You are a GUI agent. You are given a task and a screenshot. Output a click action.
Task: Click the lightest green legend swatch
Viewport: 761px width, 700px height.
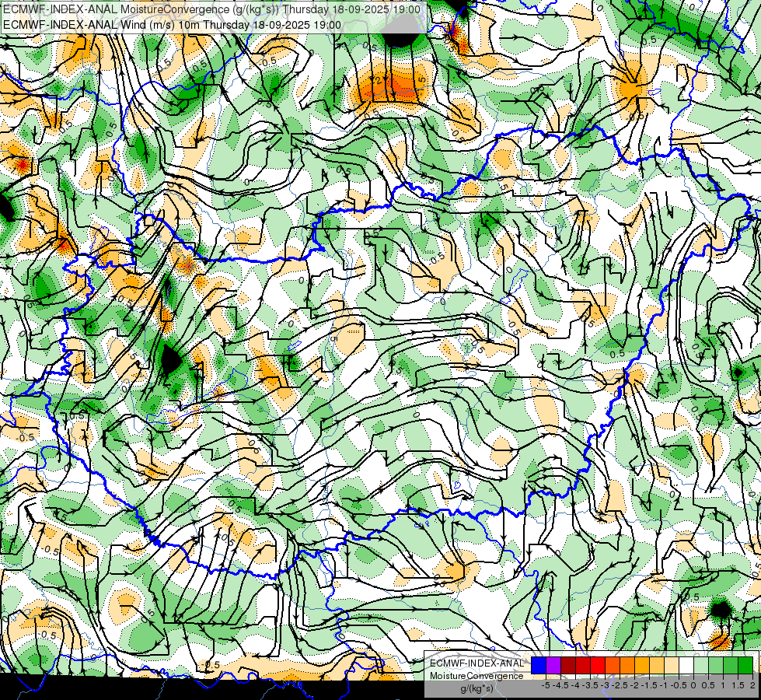pyautogui.click(x=701, y=665)
